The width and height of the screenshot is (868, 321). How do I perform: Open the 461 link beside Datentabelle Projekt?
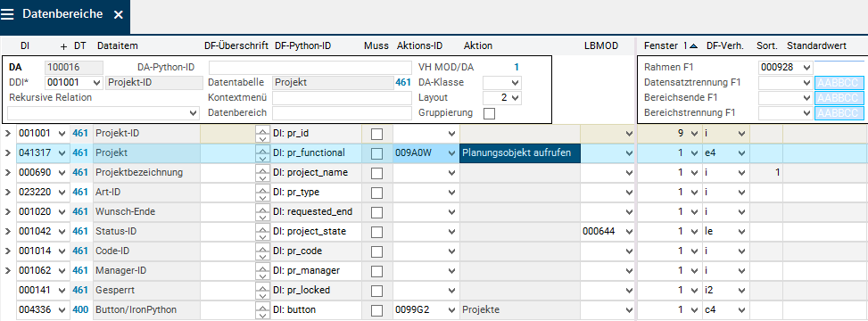coord(403,83)
